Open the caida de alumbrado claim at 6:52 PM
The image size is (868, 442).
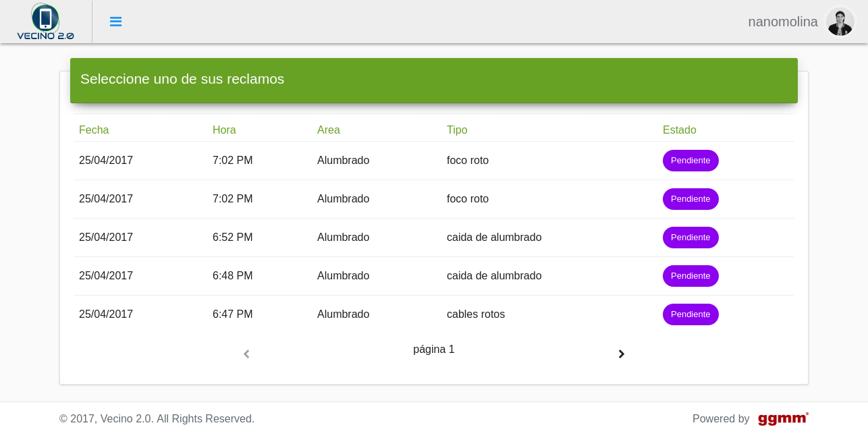493,238
